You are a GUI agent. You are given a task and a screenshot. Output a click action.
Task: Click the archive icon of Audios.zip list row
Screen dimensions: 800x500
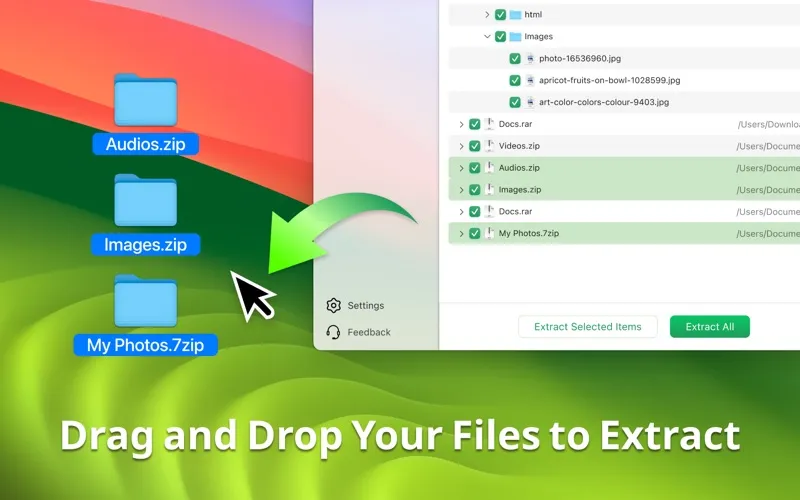click(x=489, y=168)
